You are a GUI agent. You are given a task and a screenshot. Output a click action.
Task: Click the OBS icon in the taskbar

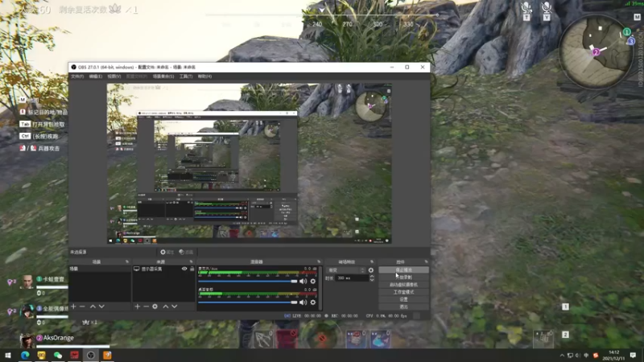[91, 355]
